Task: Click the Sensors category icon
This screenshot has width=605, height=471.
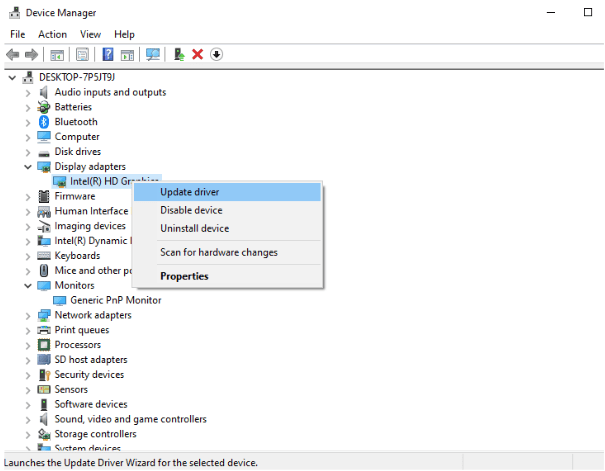Action: tap(44, 390)
